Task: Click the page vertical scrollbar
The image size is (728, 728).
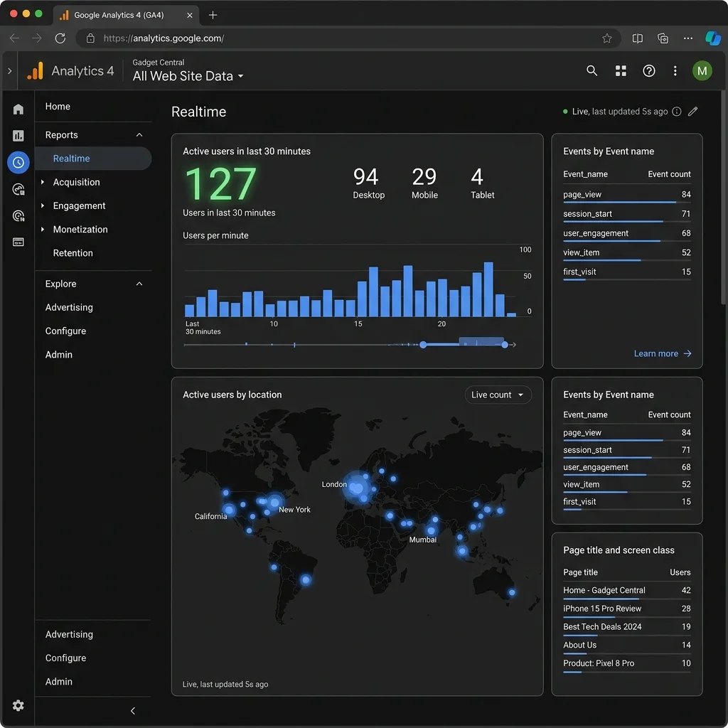Action: [723, 198]
